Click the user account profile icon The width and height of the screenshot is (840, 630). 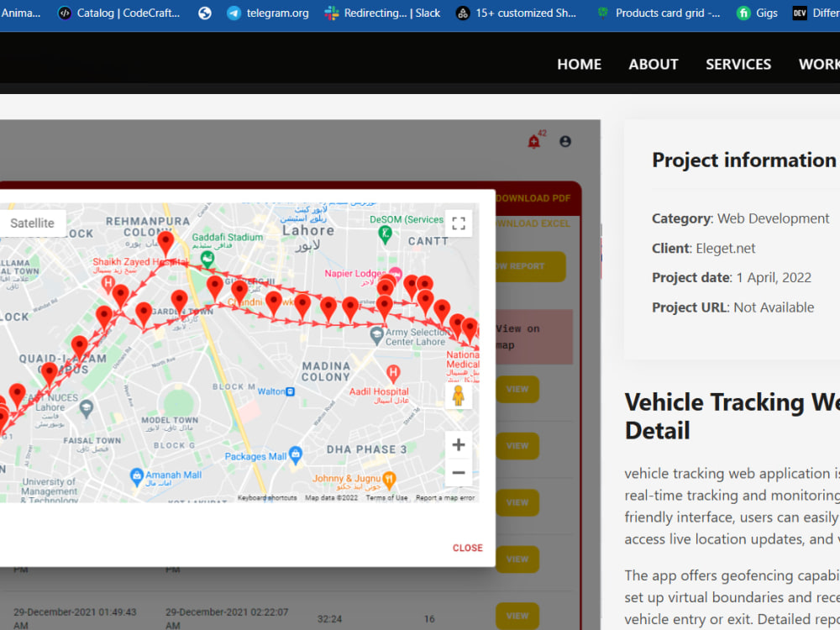[x=565, y=141]
